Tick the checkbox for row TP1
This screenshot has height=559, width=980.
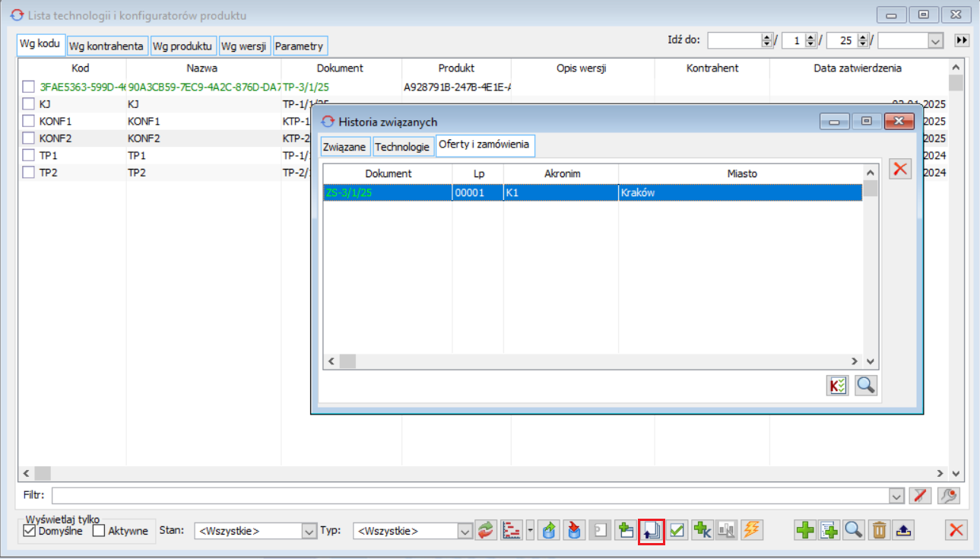[x=28, y=155]
